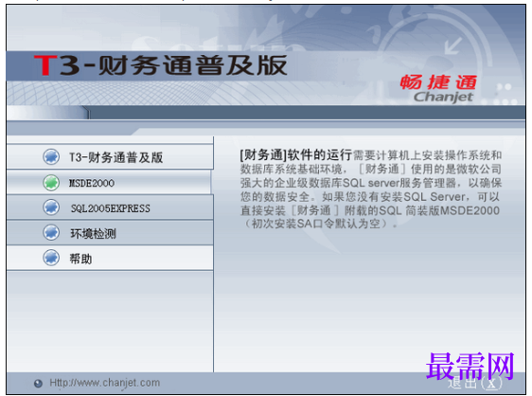Run the 环境检测 environment check
Viewport: 532px width, 396px height.
(110, 233)
